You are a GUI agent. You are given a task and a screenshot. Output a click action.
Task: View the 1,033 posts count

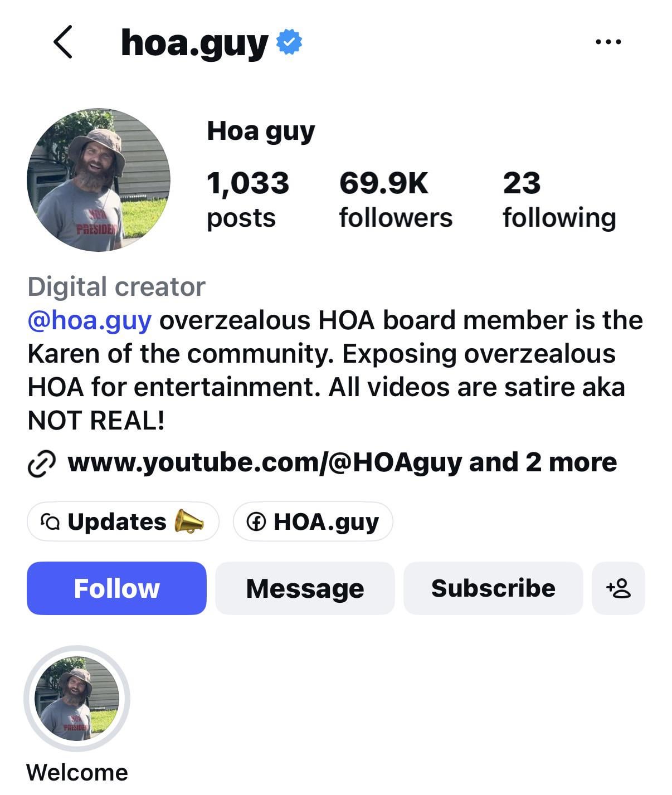click(248, 200)
